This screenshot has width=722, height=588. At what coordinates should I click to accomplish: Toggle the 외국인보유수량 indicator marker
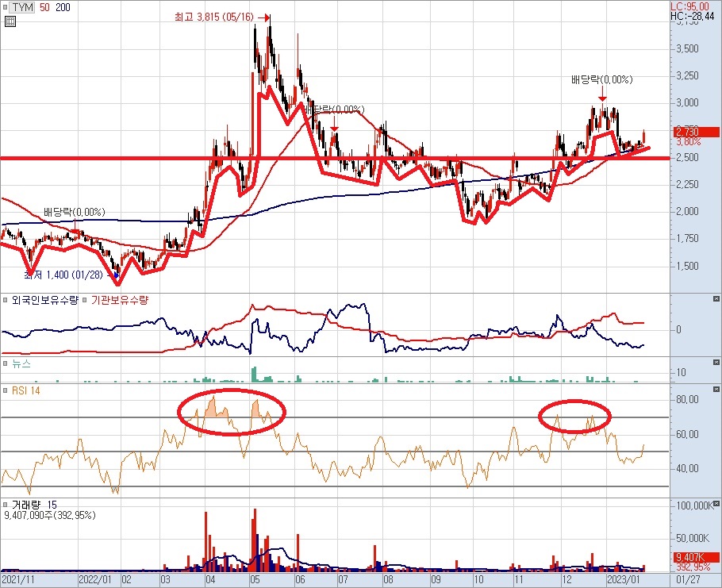tap(5, 301)
